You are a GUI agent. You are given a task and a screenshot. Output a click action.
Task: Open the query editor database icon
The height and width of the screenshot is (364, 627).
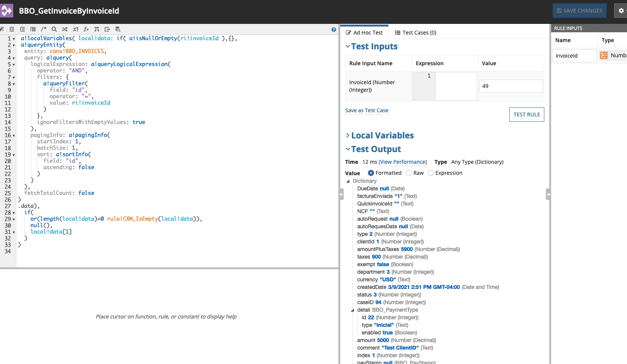pyautogui.click(x=118, y=29)
